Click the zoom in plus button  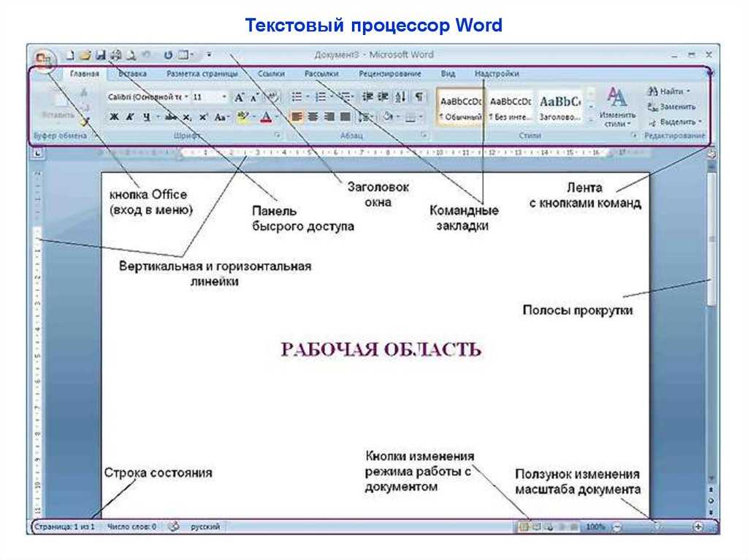click(x=698, y=527)
